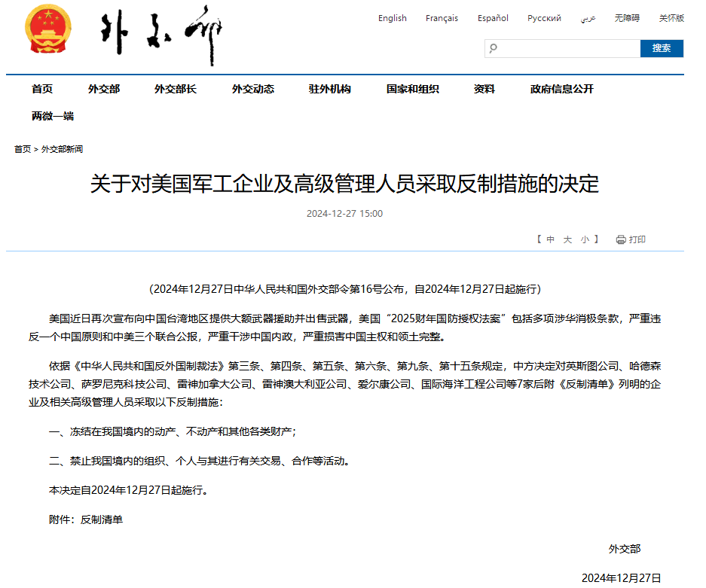The width and height of the screenshot is (706, 588).
Task: Click the printer icon
Action: pos(621,239)
